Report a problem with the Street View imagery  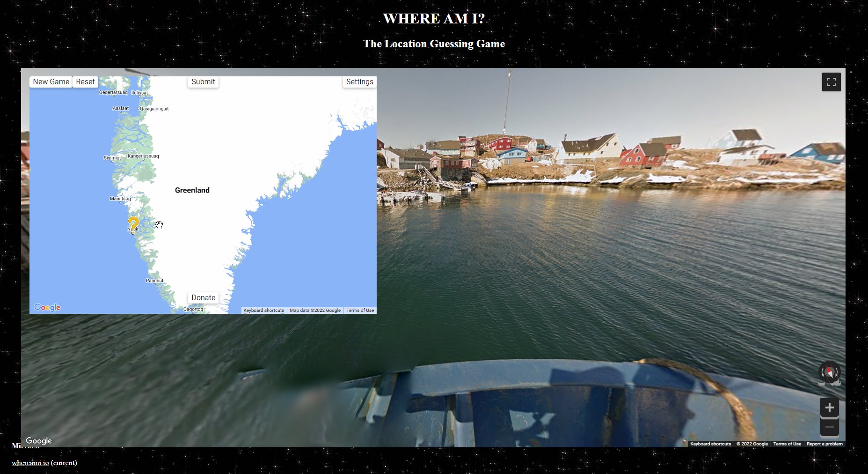tap(825, 444)
